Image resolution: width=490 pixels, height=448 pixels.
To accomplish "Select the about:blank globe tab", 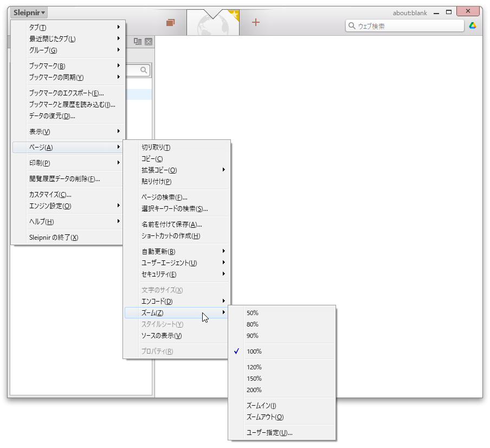I will point(213,23).
